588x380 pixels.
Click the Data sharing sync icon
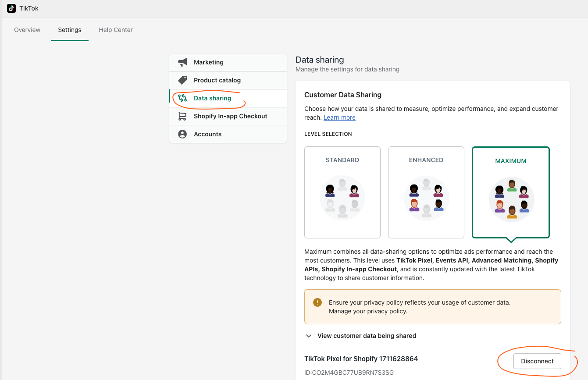tap(182, 98)
